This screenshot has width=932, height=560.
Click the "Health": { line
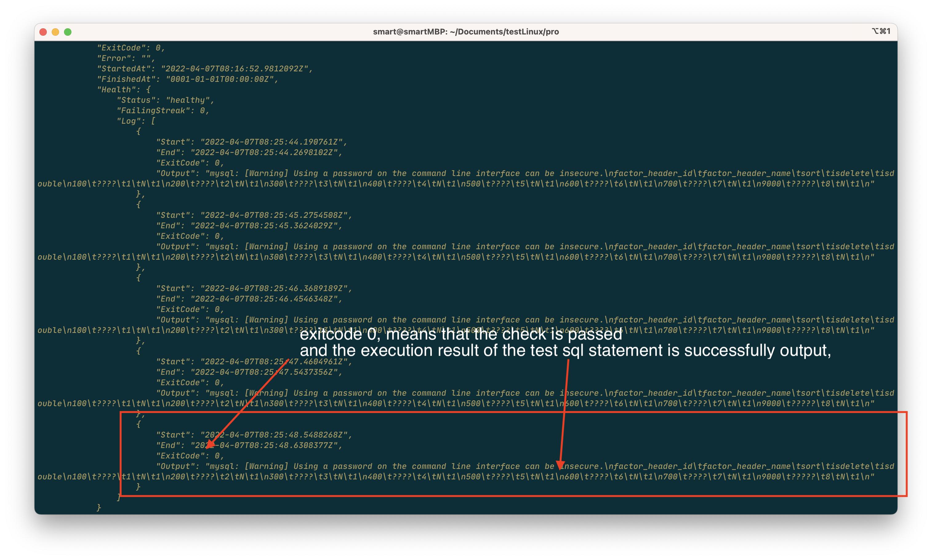click(124, 90)
